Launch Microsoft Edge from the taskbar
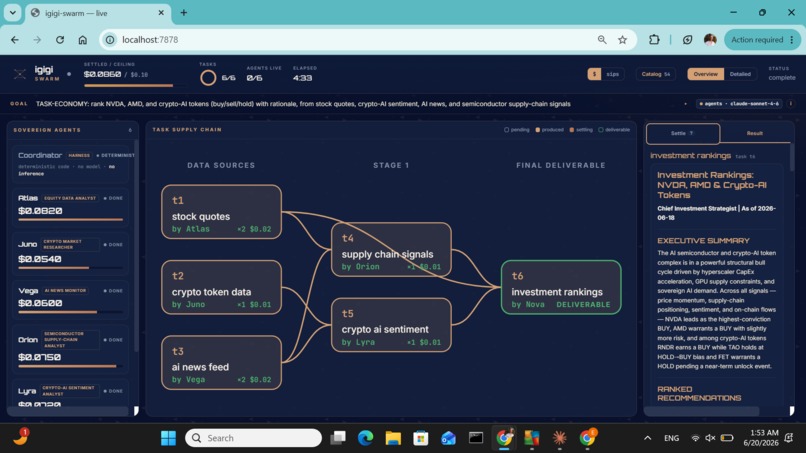The height and width of the screenshot is (453, 806). (365, 438)
